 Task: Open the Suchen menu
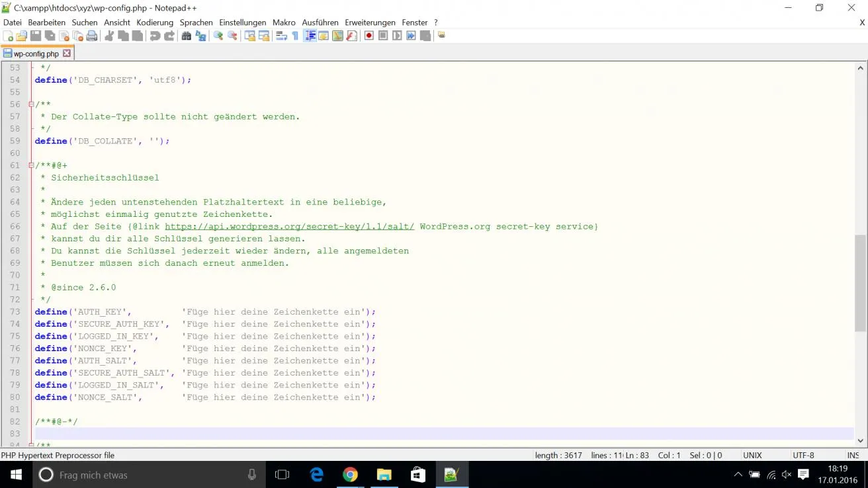click(85, 22)
